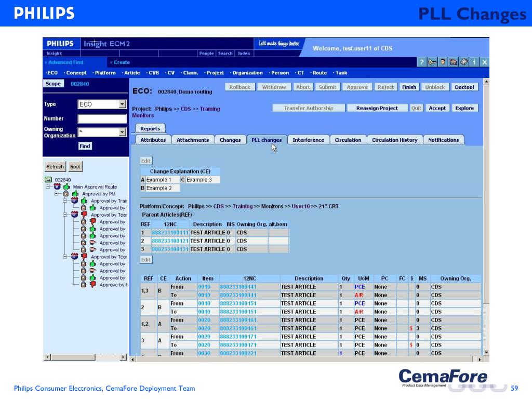This screenshot has height=399, width=532.
Task: Click the red $ flag in the 0020 'To' row with MS 3
Action: (411, 328)
